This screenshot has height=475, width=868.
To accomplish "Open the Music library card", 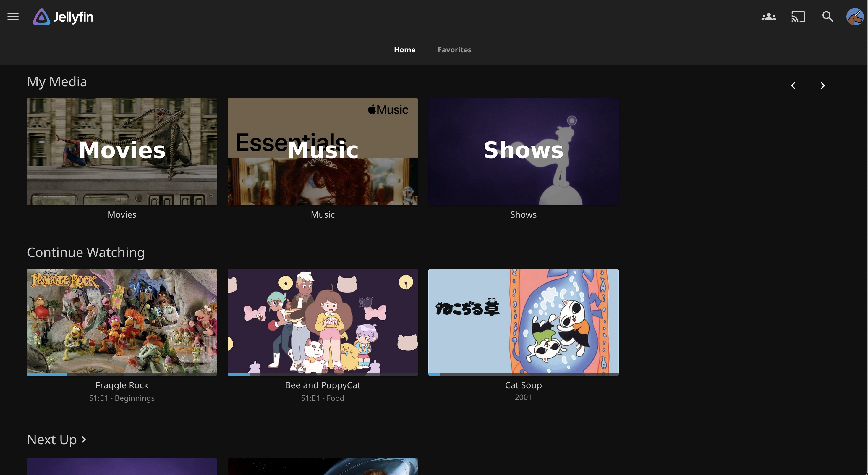I will [x=323, y=152].
